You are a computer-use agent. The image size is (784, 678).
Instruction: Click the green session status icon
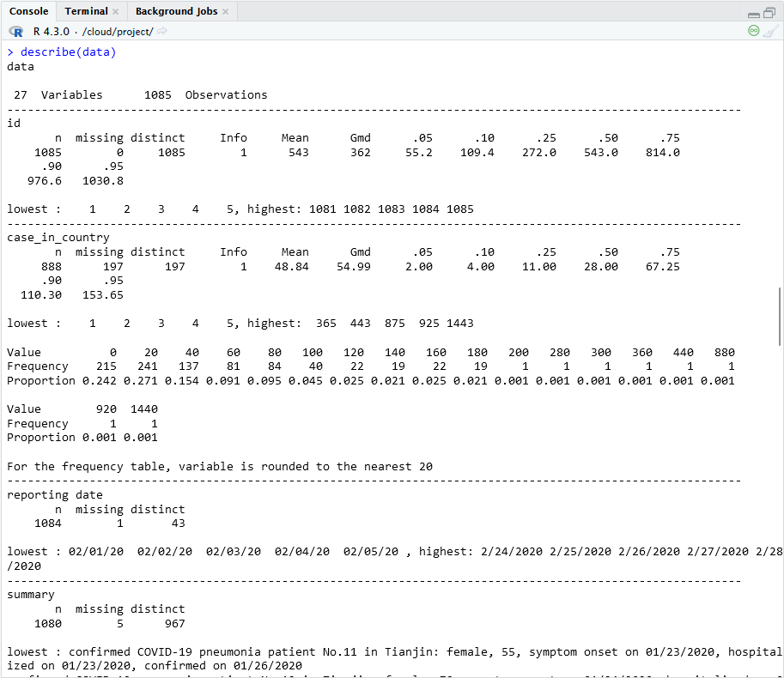point(753,30)
